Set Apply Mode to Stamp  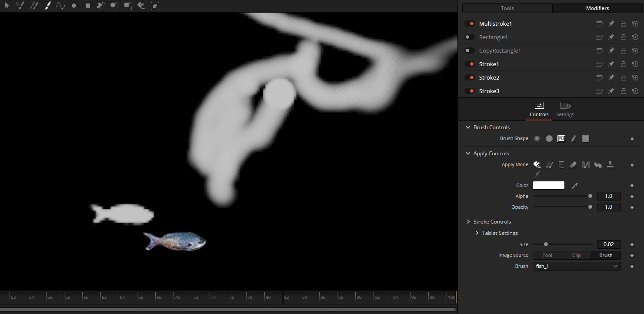point(610,164)
